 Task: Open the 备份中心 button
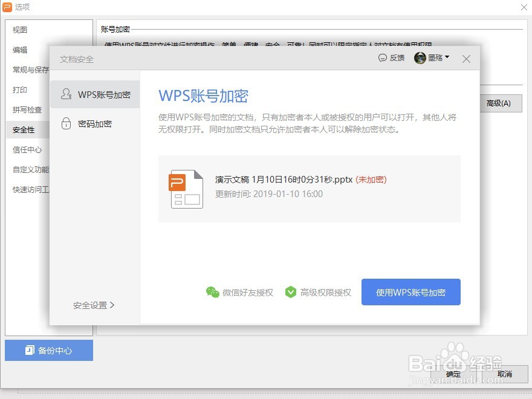pos(49,350)
